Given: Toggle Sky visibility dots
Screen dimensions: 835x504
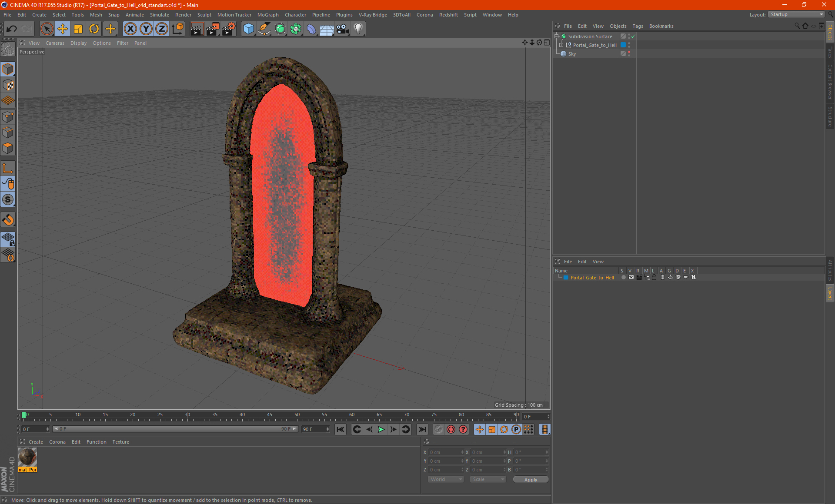Looking at the screenshot, I should 629,54.
